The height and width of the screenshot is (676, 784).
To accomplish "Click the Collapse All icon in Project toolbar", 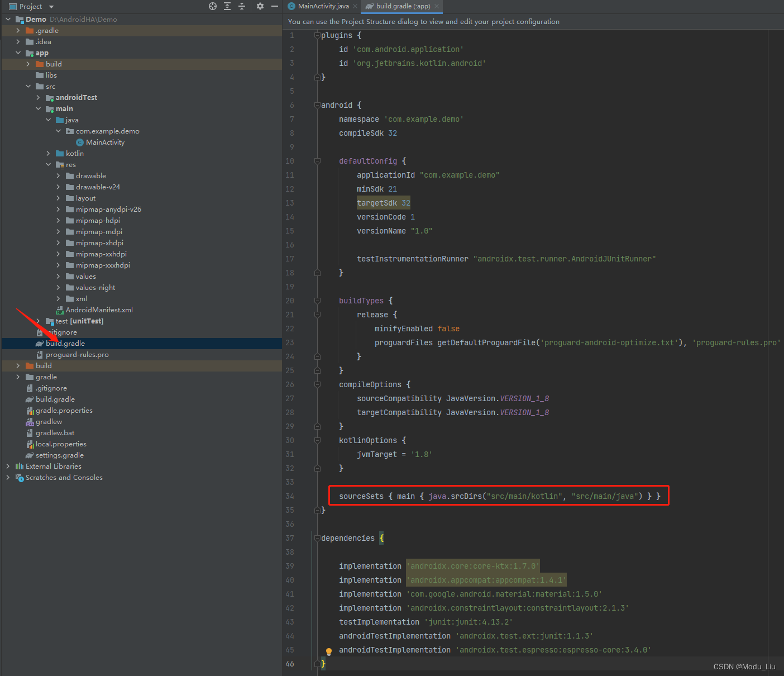I will [242, 6].
